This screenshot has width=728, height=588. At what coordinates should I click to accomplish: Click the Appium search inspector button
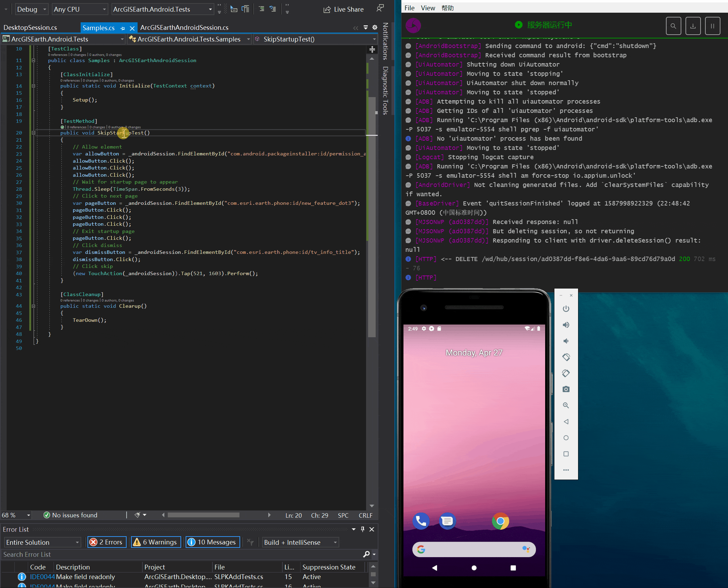tap(673, 26)
